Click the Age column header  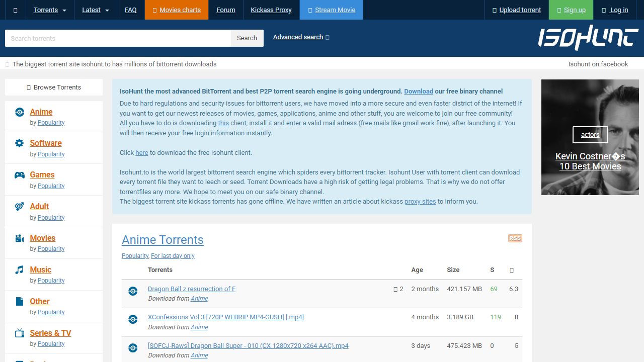[x=417, y=270]
